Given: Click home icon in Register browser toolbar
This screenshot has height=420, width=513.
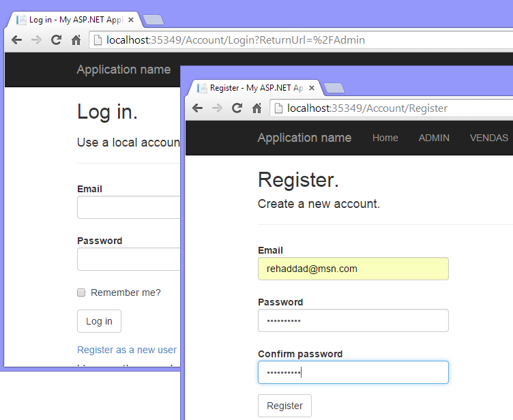Looking at the screenshot, I should [256, 108].
